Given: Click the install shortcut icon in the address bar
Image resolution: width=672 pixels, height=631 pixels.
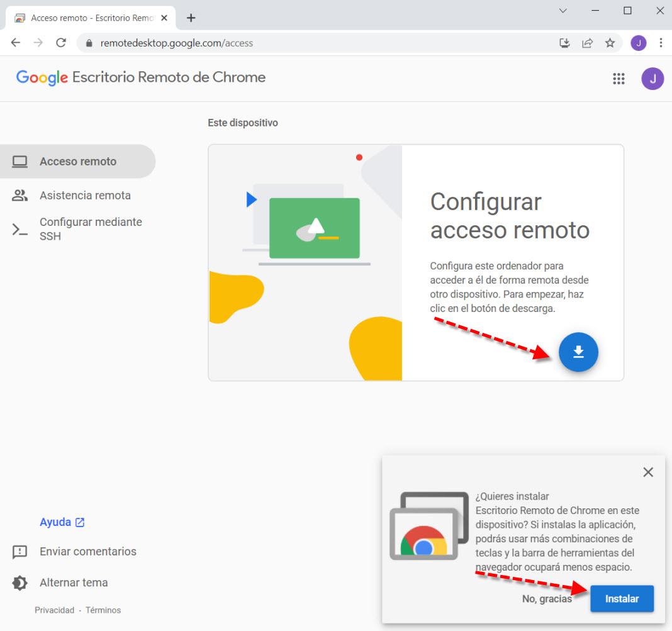Looking at the screenshot, I should pos(564,43).
